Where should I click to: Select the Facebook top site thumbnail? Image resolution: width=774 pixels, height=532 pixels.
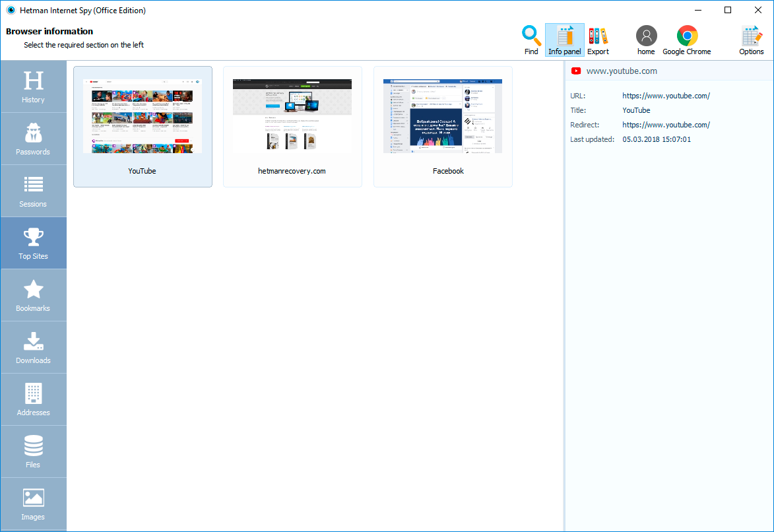pos(443,127)
